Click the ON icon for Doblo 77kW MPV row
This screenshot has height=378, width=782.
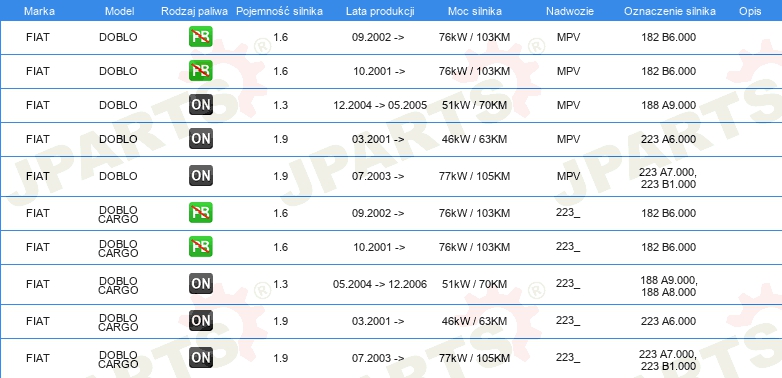pyautogui.click(x=200, y=176)
